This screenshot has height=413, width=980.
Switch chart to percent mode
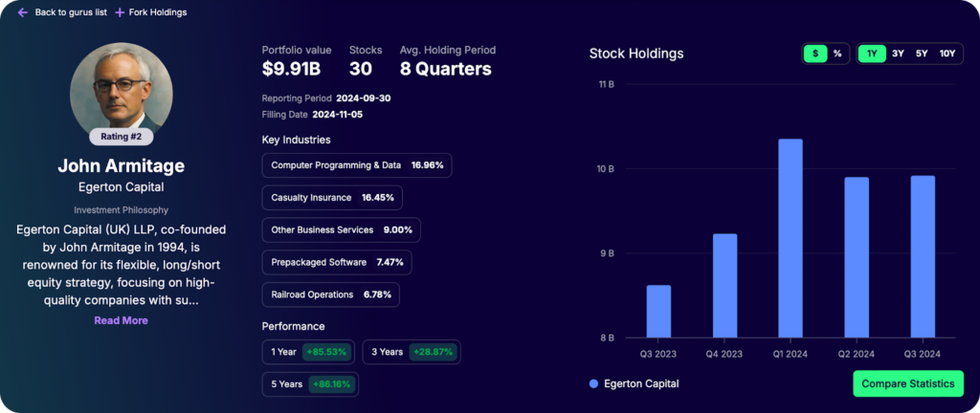click(836, 54)
